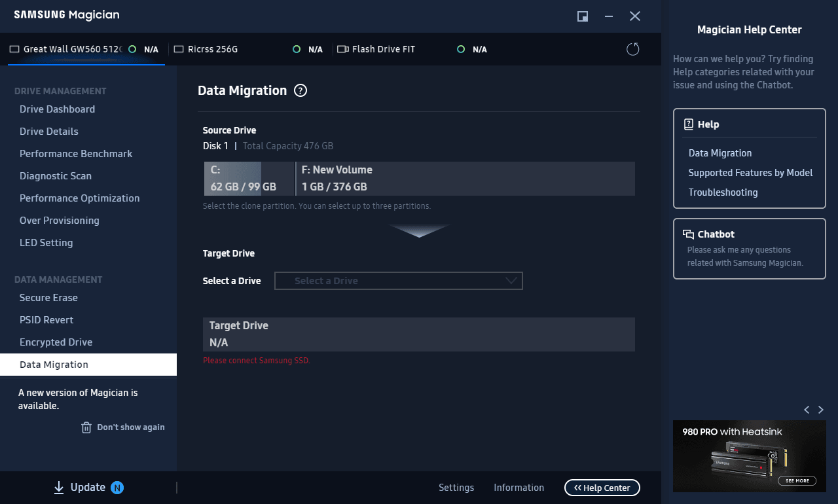Open Drive Dashboard
The height and width of the screenshot is (504, 838).
88,109
